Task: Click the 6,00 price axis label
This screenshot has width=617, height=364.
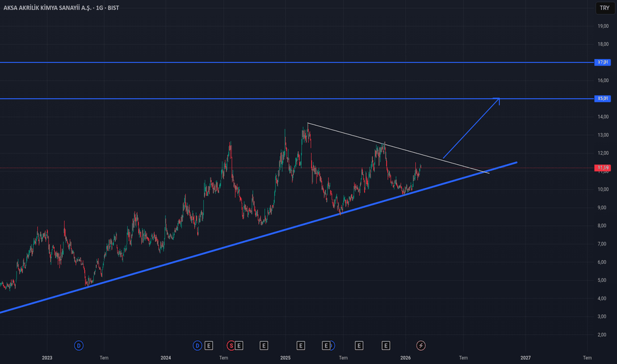Action: (603, 262)
